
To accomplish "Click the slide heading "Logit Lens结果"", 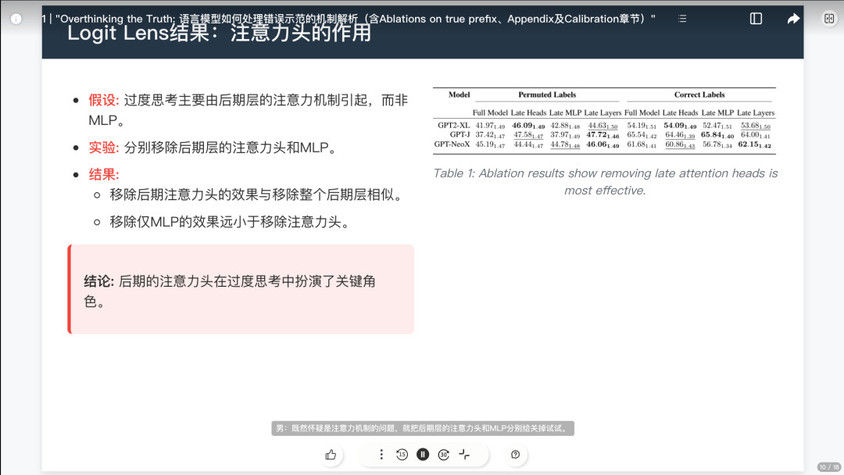I will tap(219, 33).
